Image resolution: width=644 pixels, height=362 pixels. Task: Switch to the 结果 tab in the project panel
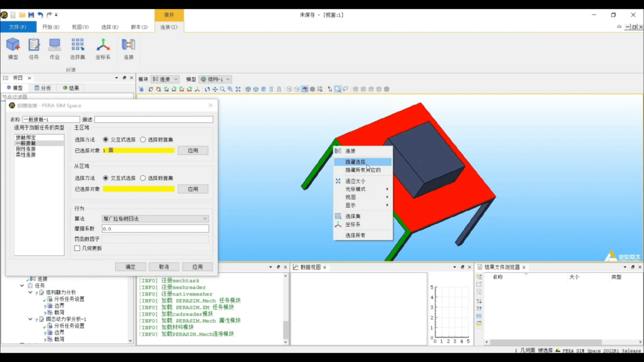click(x=71, y=88)
